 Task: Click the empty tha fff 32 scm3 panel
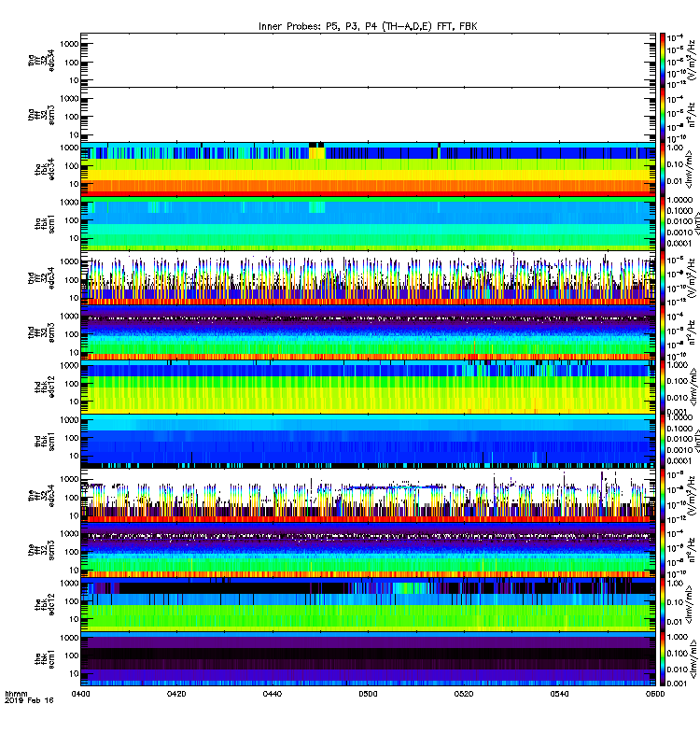point(368,115)
